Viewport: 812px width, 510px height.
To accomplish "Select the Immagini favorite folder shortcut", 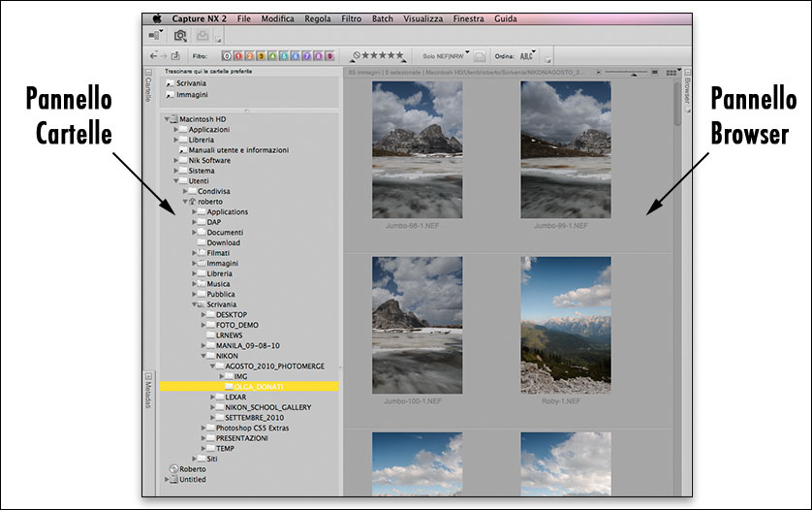I will [187, 95].
